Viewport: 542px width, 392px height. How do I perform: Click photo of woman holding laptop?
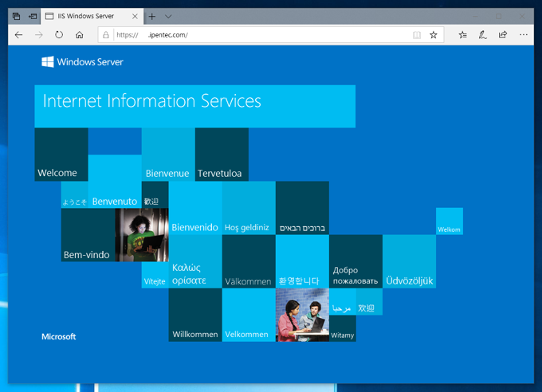(142, 235)
